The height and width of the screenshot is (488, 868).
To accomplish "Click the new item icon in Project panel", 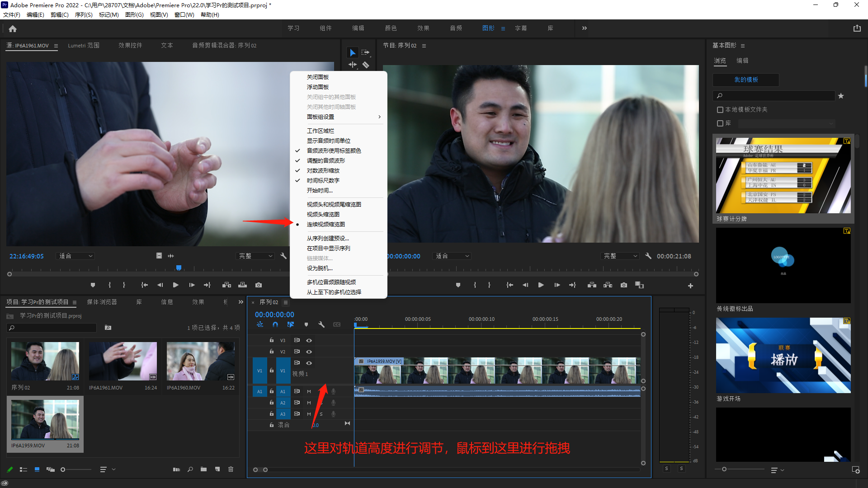I will [217, 469].
